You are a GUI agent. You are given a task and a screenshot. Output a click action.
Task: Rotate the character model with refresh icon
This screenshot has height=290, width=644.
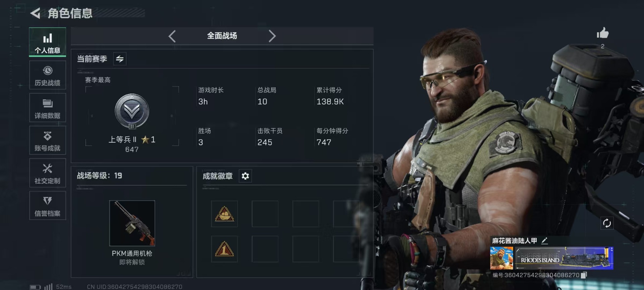[607, 223]
